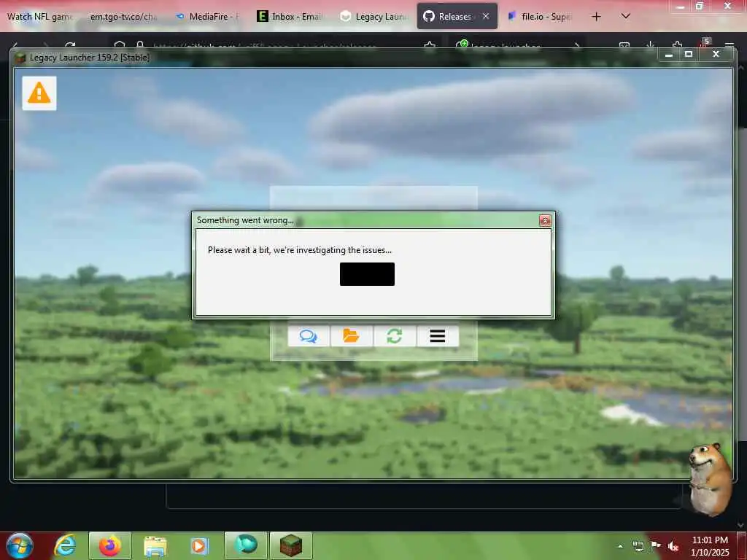Switch to the MediaFire browser tab
This screenshot has height=560, width=747.
[208, 17]
